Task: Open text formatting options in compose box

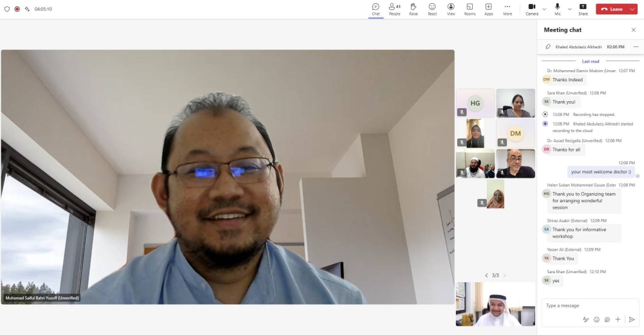Action: pyautogui.click(x=585, y=320)
